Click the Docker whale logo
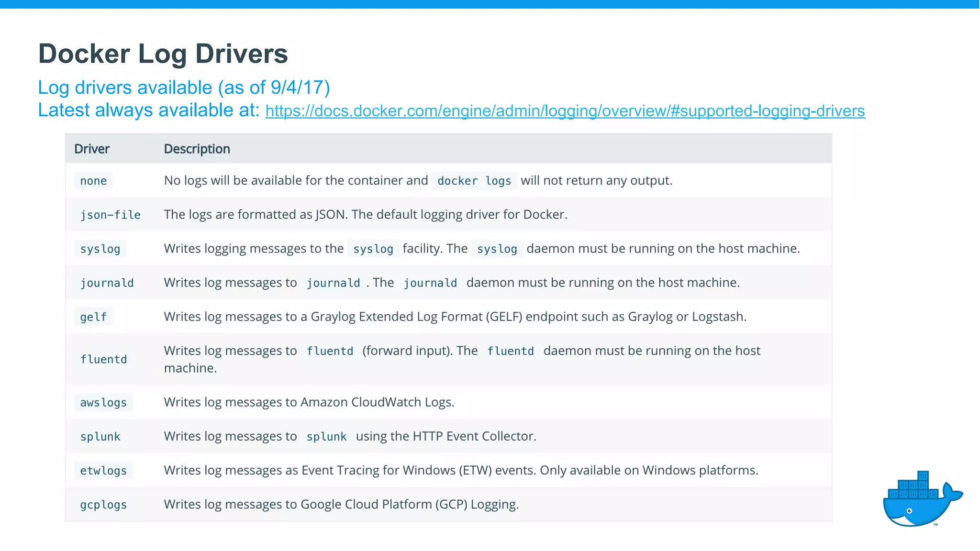 click(923, 499)
